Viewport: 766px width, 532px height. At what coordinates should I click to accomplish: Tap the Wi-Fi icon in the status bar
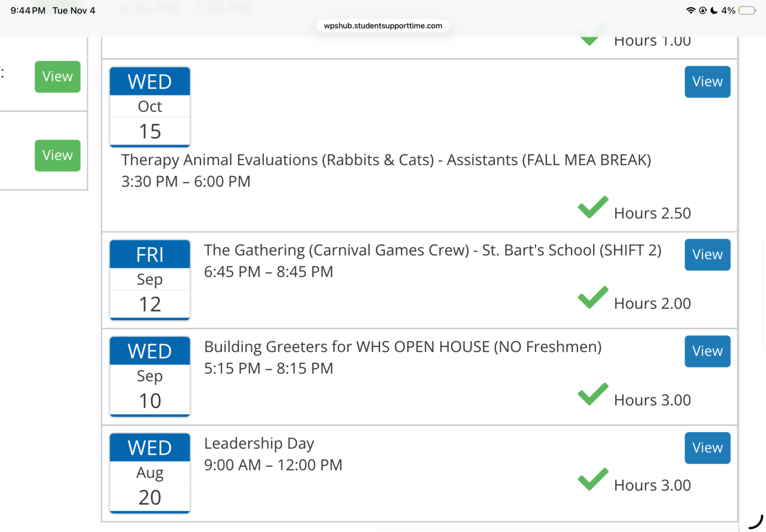coord(691,11)
